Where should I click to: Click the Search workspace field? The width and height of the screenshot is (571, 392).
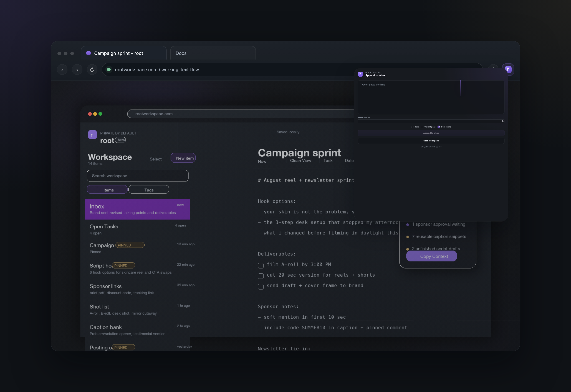click(x=137, y=176)
